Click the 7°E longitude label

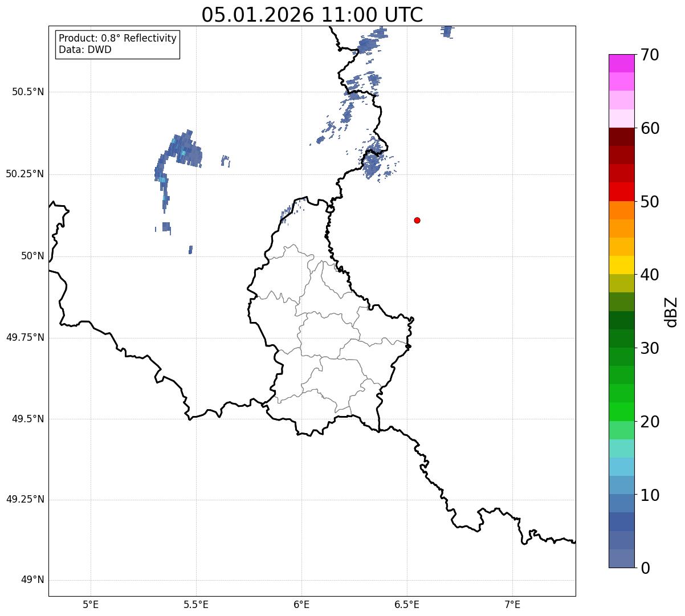point(512,604)
